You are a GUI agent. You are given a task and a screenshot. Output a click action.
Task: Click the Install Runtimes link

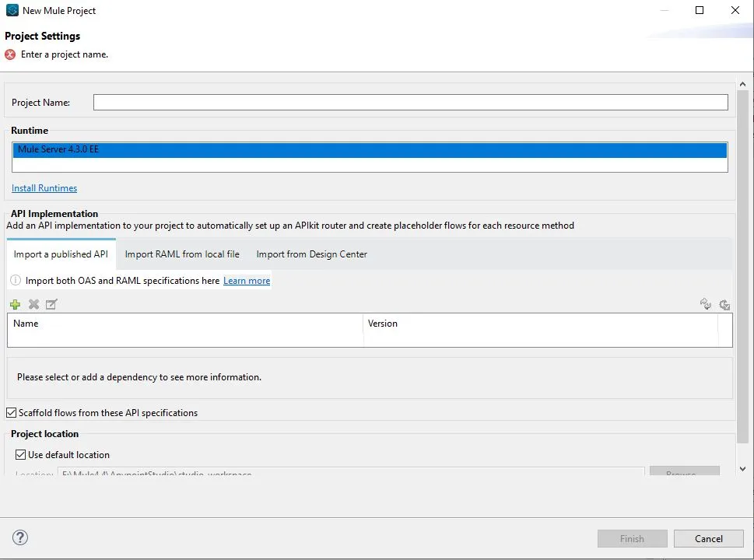(44, 188)
